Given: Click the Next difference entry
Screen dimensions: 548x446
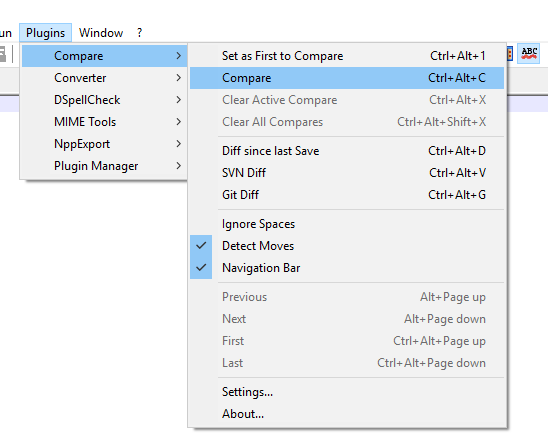Looking at the screenshot, I should tap(347, 319).
